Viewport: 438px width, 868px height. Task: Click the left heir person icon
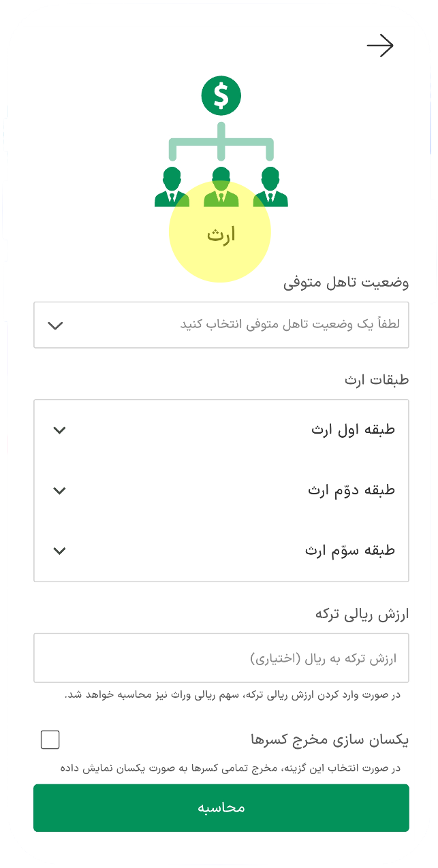point(172,187)
